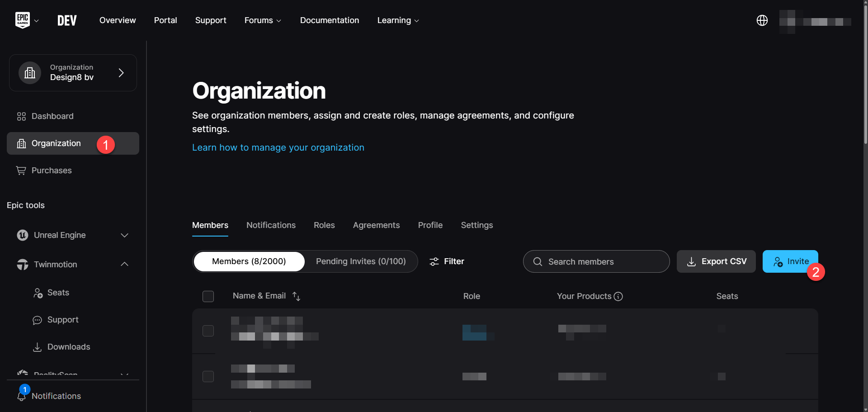Click the Role column header
868x412 pixels.
click(472, 296)
